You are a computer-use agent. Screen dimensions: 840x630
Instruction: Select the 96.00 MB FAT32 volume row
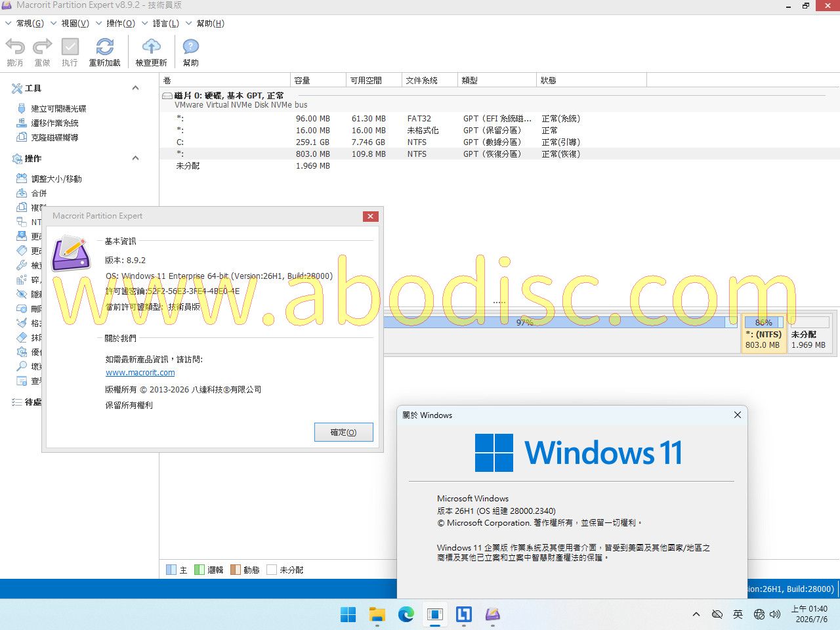499,119
